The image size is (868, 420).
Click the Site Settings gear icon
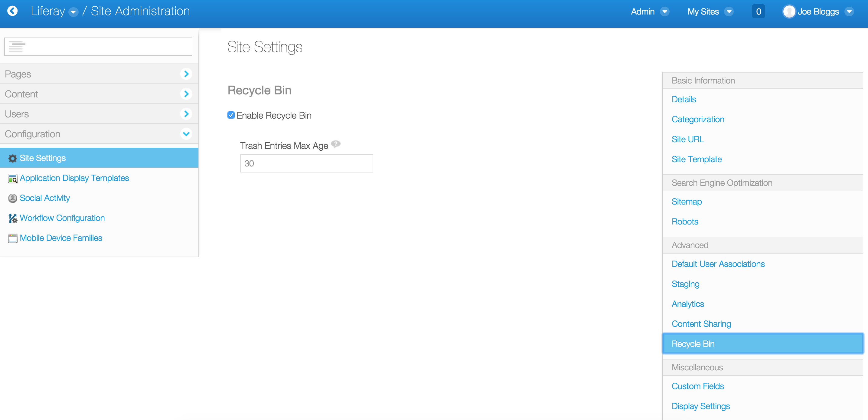pyautogui.click(x=12, y=159)
